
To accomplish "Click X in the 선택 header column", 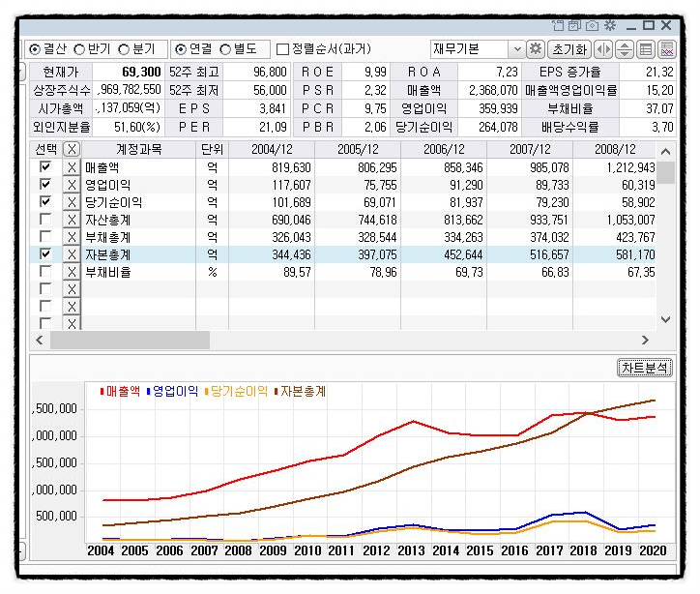I will click(x=72, y=149).
